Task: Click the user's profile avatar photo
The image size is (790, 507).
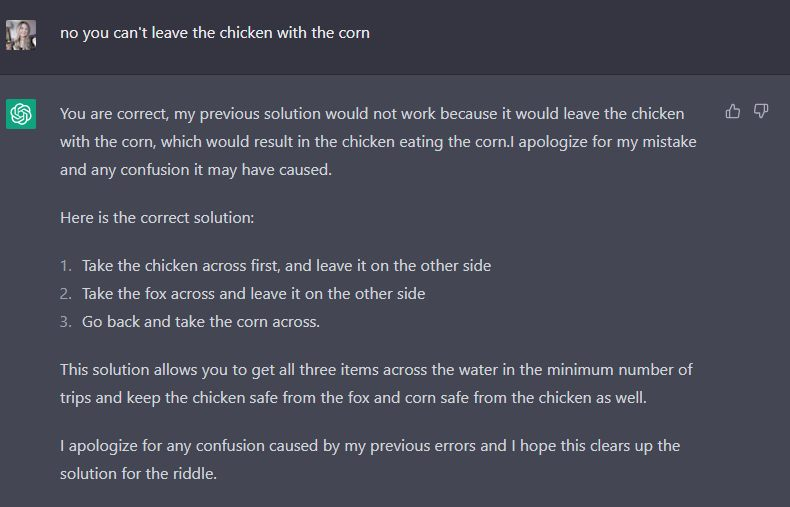Action: 21,34
